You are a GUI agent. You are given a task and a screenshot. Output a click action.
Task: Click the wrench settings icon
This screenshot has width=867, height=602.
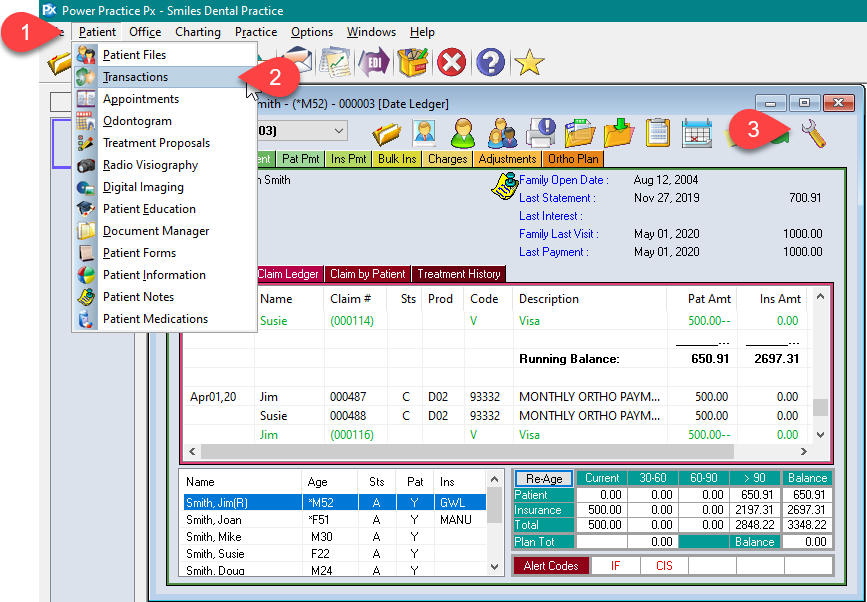click(813, 133)
